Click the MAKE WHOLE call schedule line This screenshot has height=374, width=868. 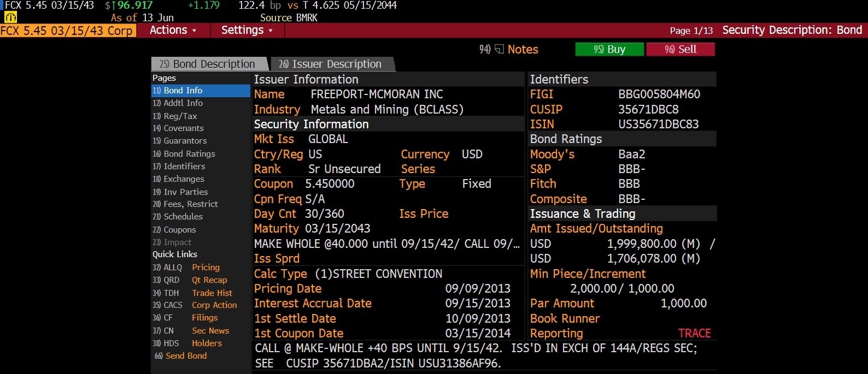pos(386,244)
